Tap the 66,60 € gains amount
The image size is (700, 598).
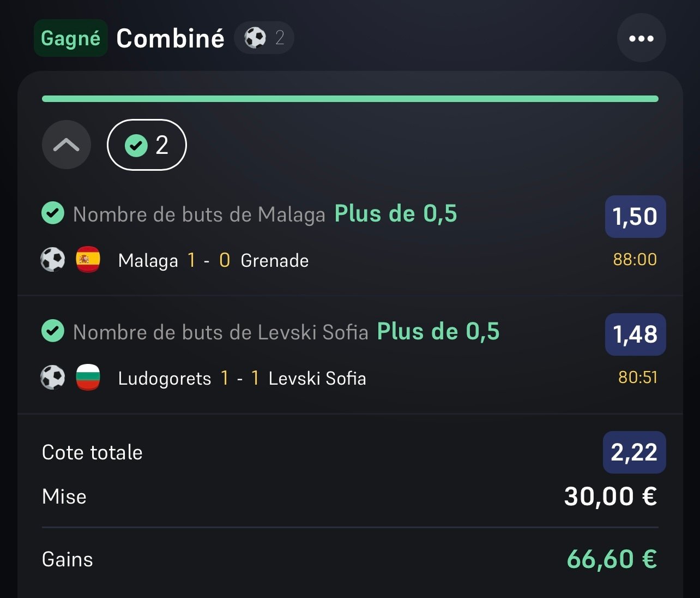pos(612,559)
